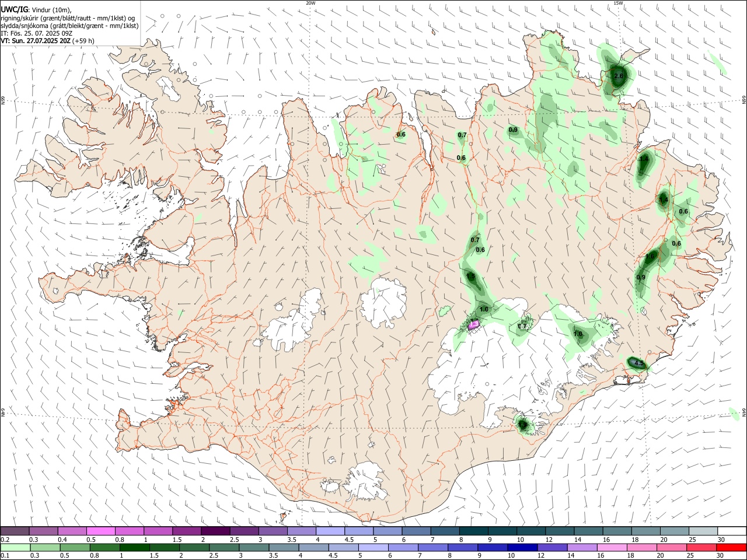Click the bright red 30 rain legend swatch
The height and width of the screenshot is (560, 747).
731,547
